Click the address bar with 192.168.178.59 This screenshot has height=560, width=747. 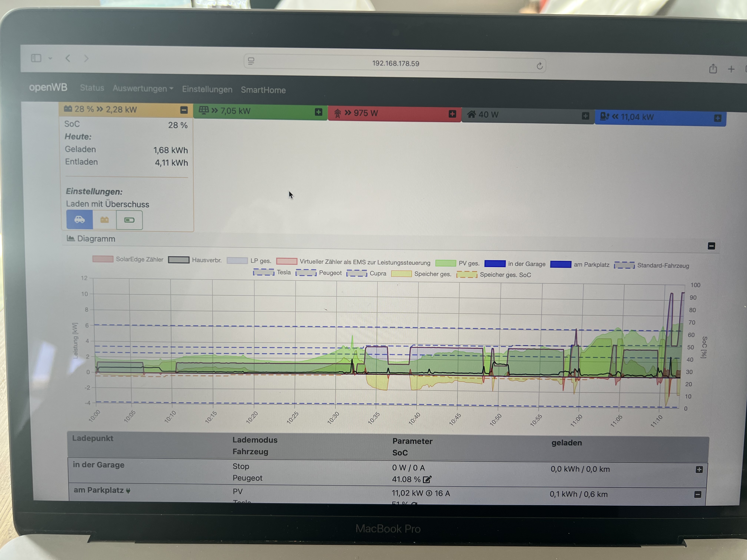pos(395,64)
